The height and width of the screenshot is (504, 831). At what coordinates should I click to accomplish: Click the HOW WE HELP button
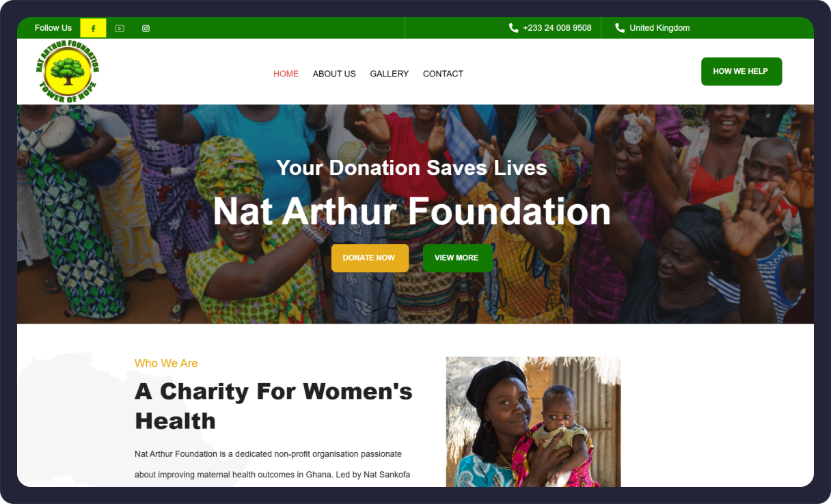coord(741,72)
